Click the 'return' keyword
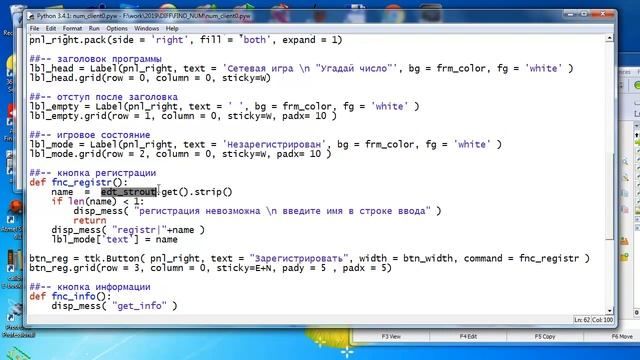 click(90, 220)
